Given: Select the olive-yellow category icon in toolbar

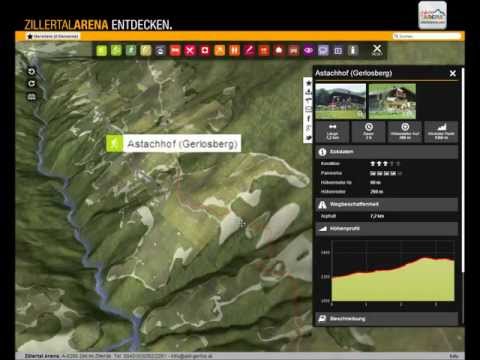Looking at the screenshot, I should (145, 51).
